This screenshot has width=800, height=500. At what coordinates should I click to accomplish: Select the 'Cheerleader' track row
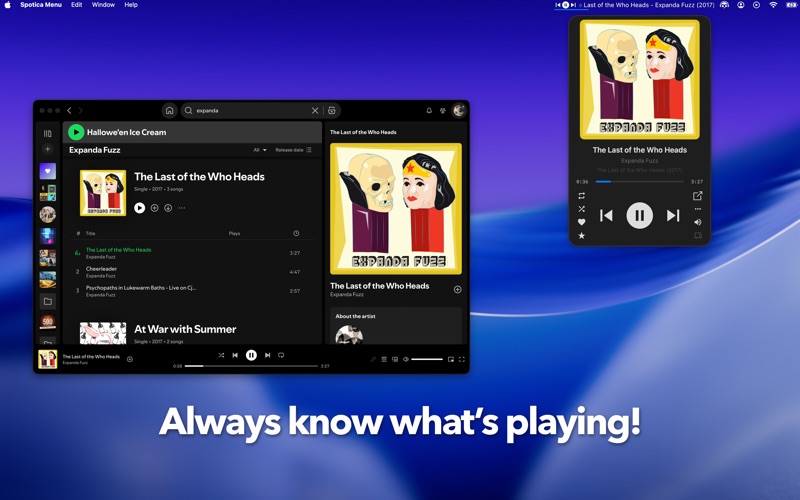tap(192, 272)
